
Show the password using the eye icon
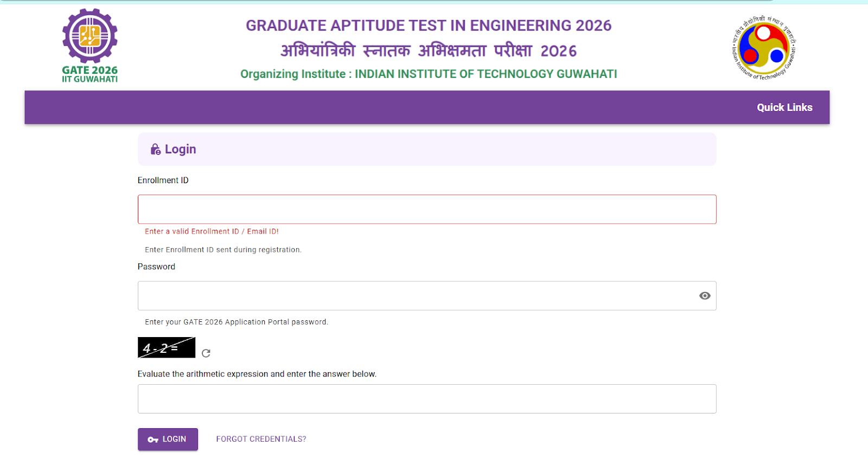coord(705,296)
